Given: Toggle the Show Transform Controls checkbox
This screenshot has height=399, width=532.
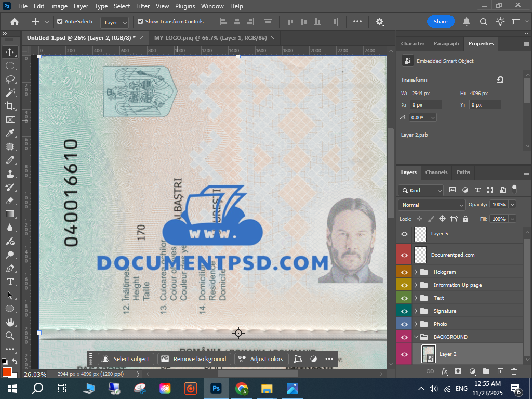Looking at the screenshot, I should pyautogui.click(x=140, y=22).
